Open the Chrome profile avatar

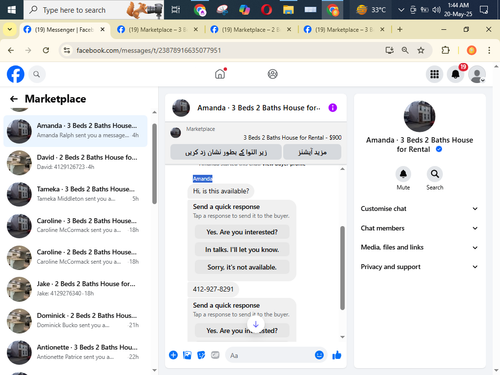471,50
